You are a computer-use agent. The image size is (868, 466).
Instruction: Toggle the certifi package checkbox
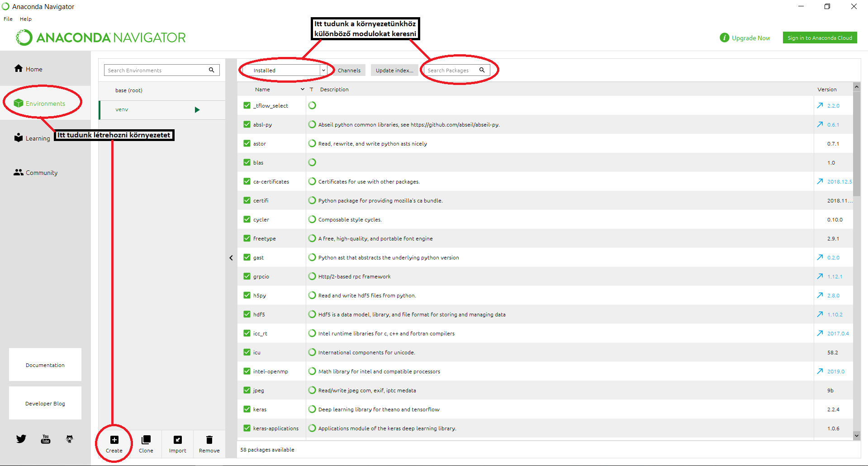tap(247, 200)
